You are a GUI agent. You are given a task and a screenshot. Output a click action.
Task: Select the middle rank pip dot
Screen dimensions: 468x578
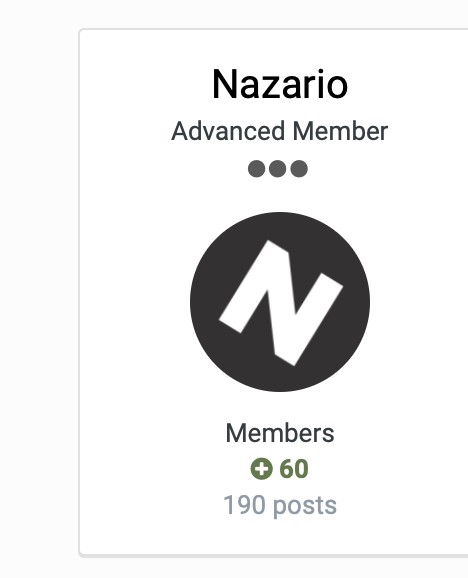pyautogui.click(x=277, y=169)
